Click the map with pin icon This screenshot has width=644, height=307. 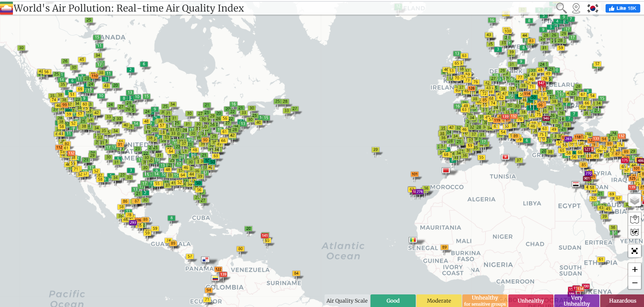[634, 219]
